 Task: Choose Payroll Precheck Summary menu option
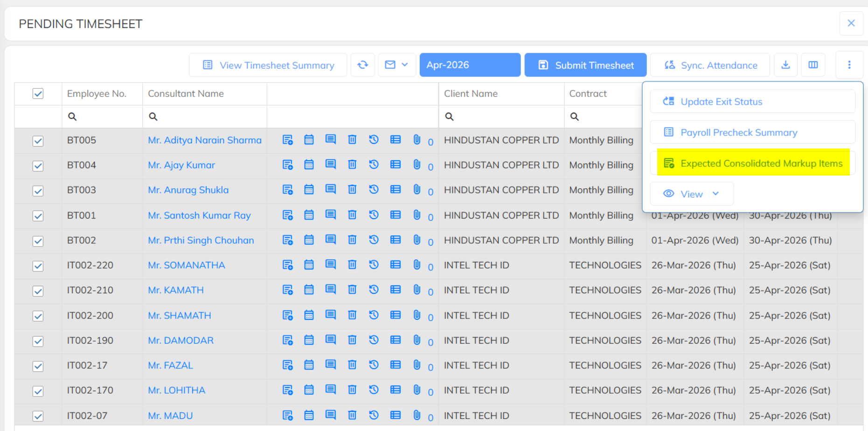pos(753,132)
